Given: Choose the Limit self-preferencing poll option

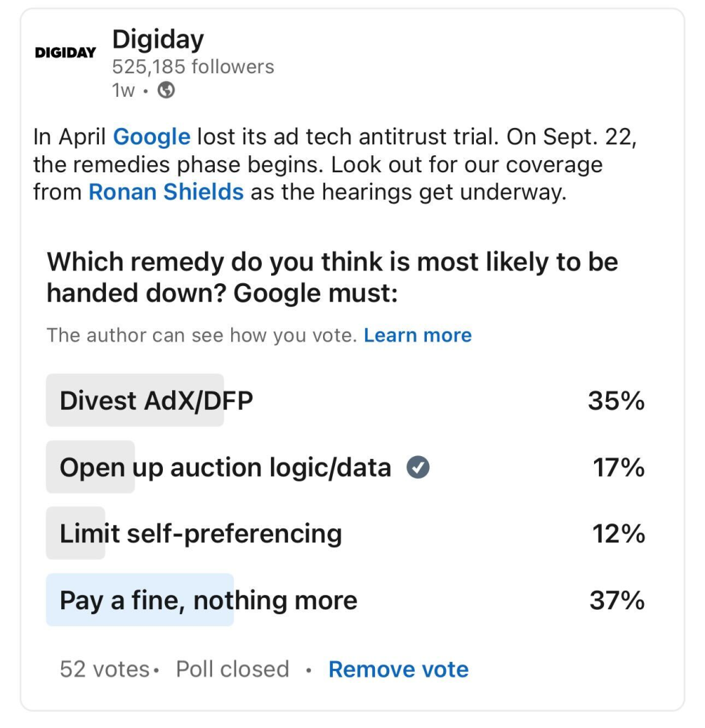Looking at the screenshot, I should click(x=201, y=534).
